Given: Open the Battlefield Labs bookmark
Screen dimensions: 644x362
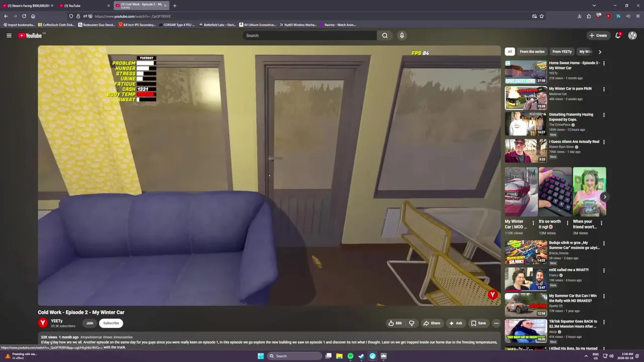Looking at the screenshot, I should [x=217, y=25].
